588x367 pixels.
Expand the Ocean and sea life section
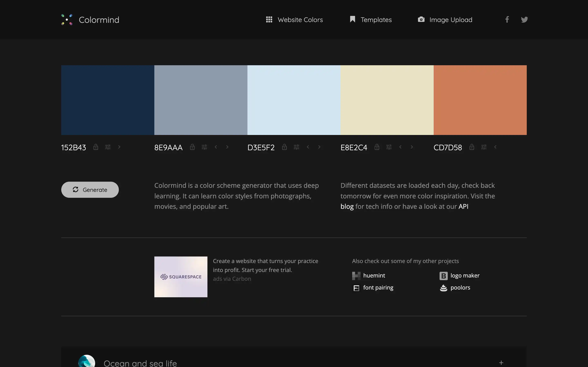pyautogui.click(x=501, y=363)
